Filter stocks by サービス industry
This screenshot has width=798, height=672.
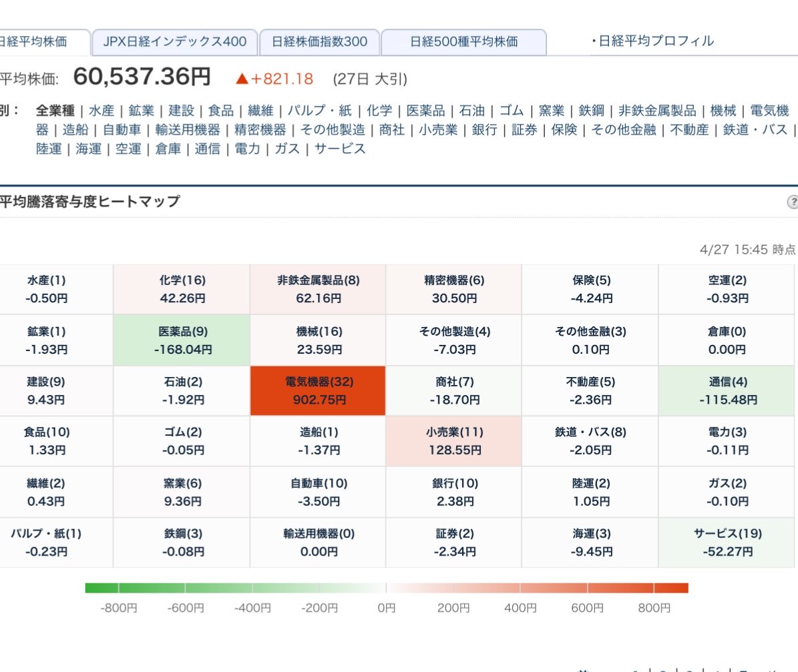pyautogui.click(x=341, y=150)
